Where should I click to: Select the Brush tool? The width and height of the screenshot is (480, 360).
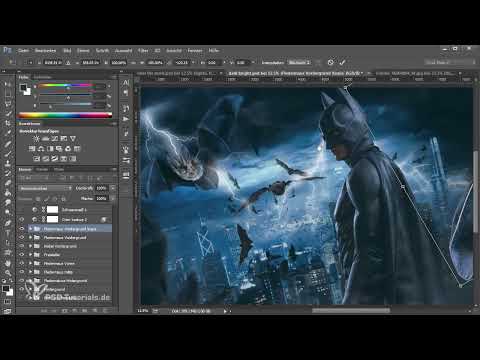click(x=8, y=153)
